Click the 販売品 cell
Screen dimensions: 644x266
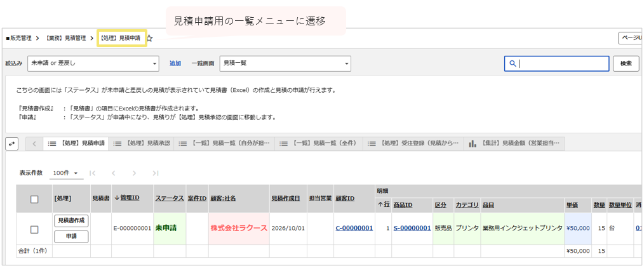[443, 229]
